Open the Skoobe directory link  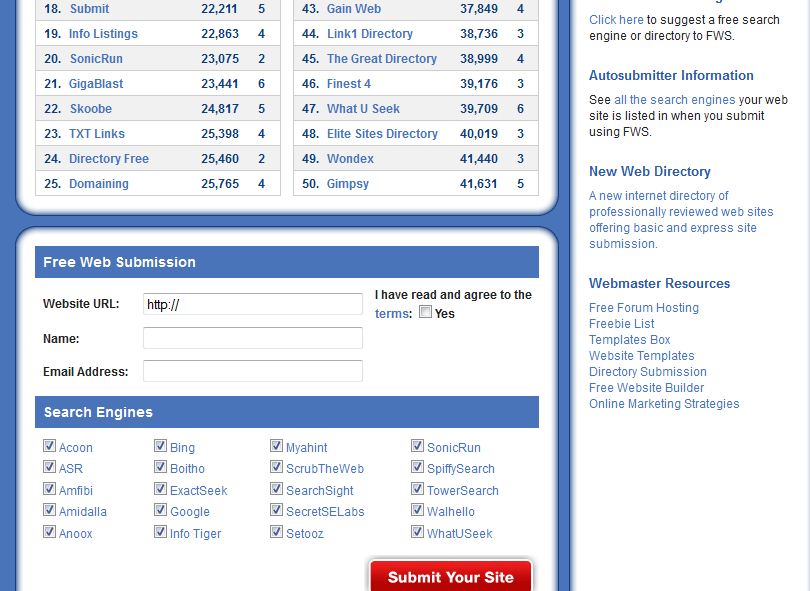(91, 108)
